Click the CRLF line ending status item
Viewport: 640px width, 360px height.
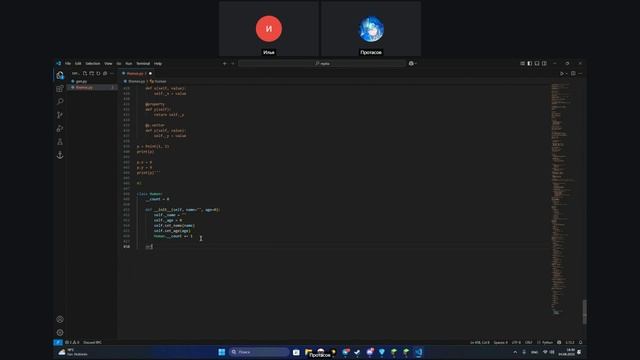(x=529, y=342)
